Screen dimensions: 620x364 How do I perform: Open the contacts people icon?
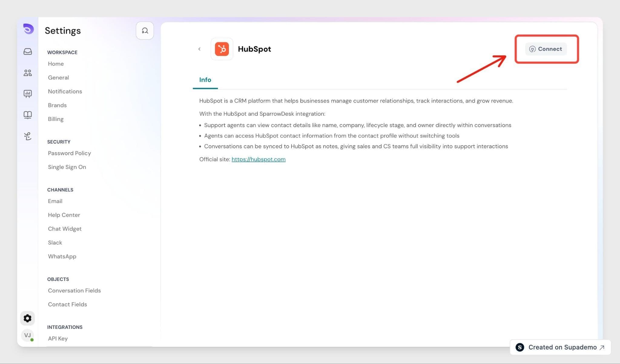[x=28, y=73]
